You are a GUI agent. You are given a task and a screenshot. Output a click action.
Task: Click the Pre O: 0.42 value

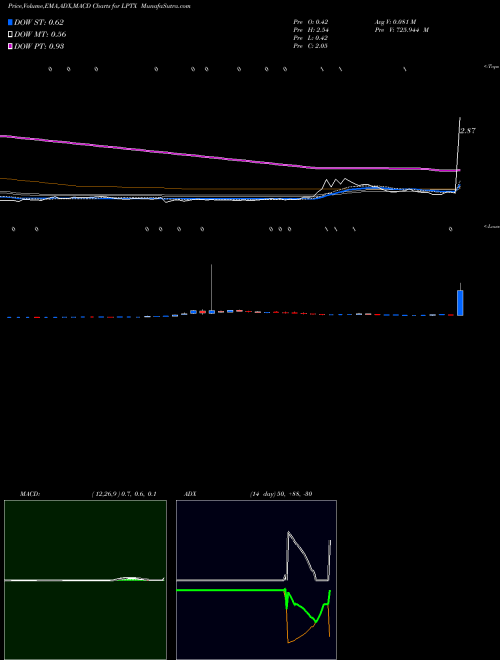(311, 22)
